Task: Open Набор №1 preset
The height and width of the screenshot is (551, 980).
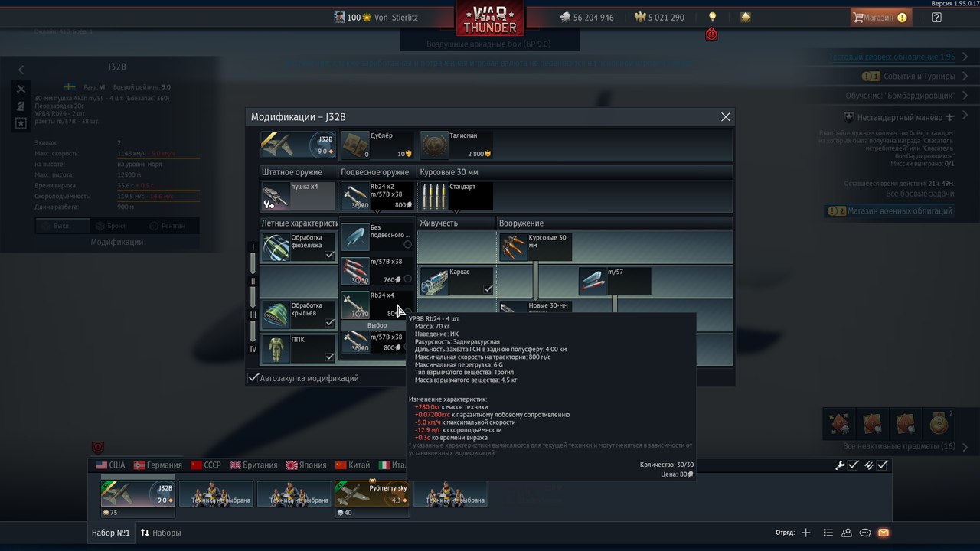Action: (x=111, y=533)
